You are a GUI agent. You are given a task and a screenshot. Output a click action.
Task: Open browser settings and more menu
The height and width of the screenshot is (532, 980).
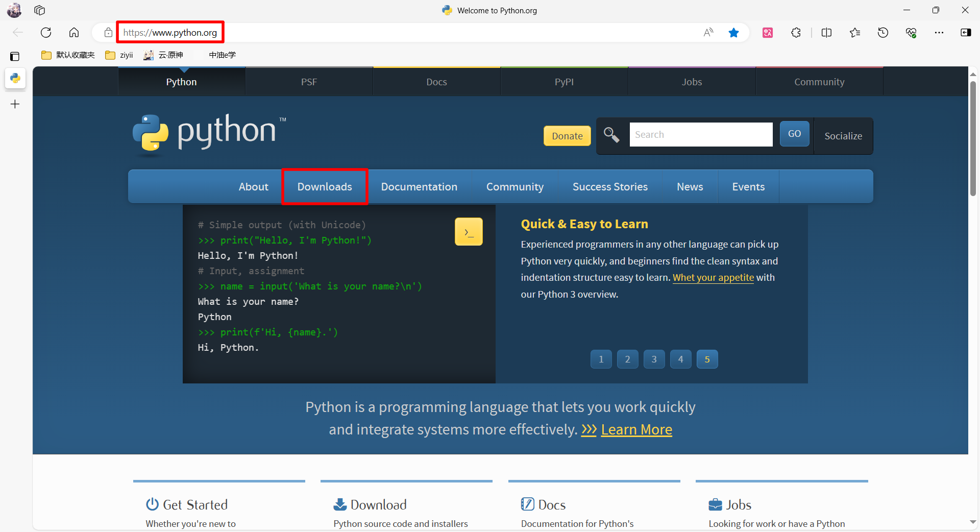point(939,33)
